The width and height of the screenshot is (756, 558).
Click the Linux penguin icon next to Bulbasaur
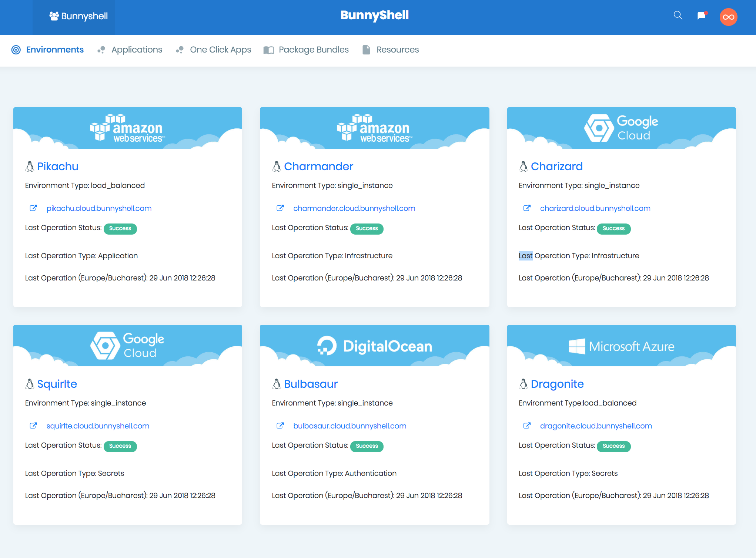click(277, 384)
